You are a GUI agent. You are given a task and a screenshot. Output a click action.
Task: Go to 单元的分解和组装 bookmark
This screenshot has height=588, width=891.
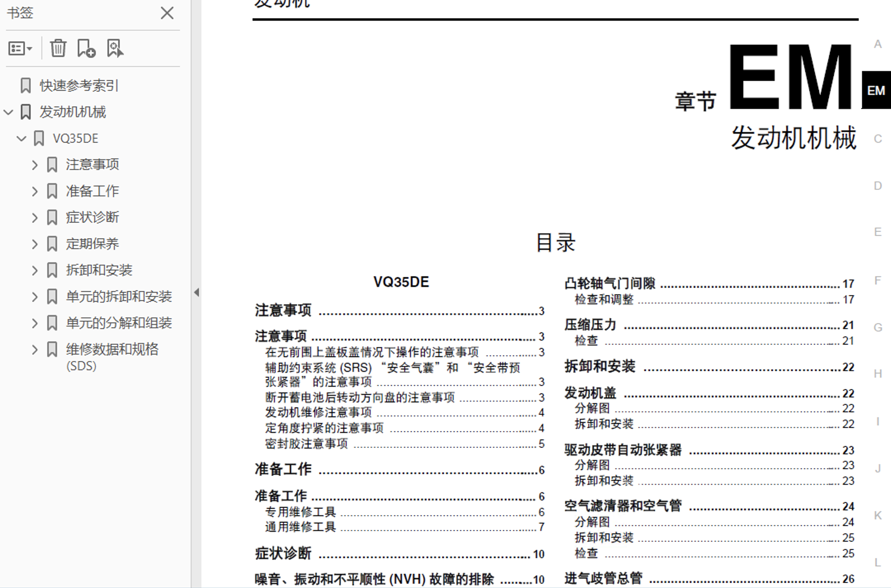(119, 323)
